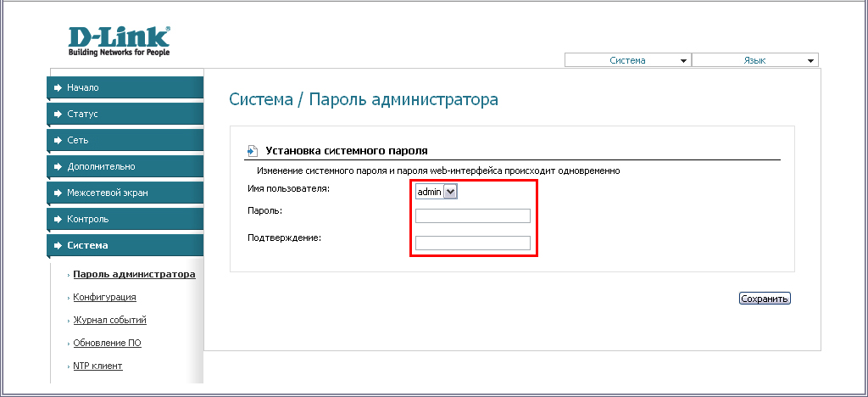Click the Сохранить button
The image size is (868, 397).
765,299
